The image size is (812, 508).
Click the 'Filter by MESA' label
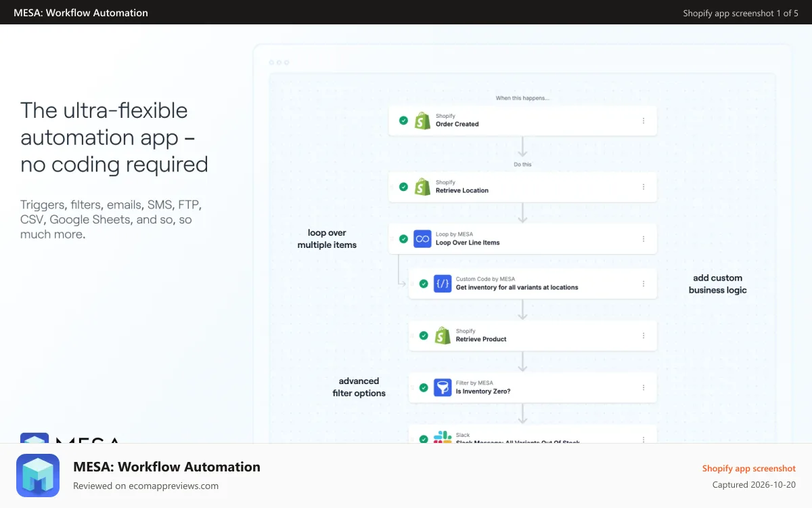(x=474, y=383)
